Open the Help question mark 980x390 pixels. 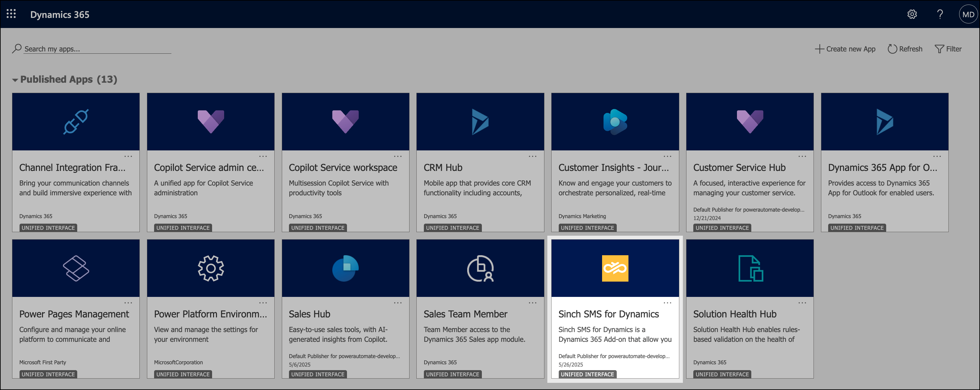coord(940,14)
